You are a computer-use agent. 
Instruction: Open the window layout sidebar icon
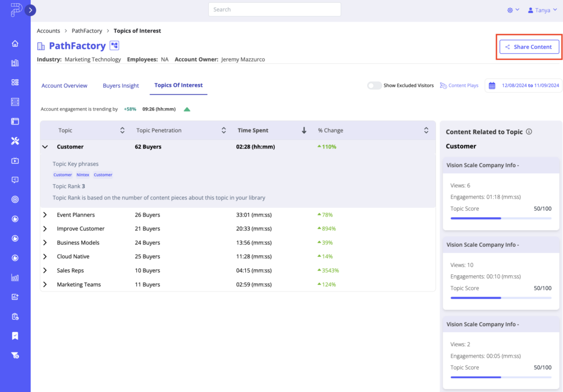tap(15, 122)
